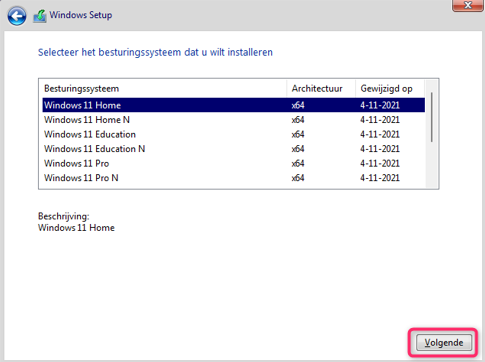This screenshot has width=485, height=362.
Task: Select the Windows 11 Home row
Action: point(233,105)
